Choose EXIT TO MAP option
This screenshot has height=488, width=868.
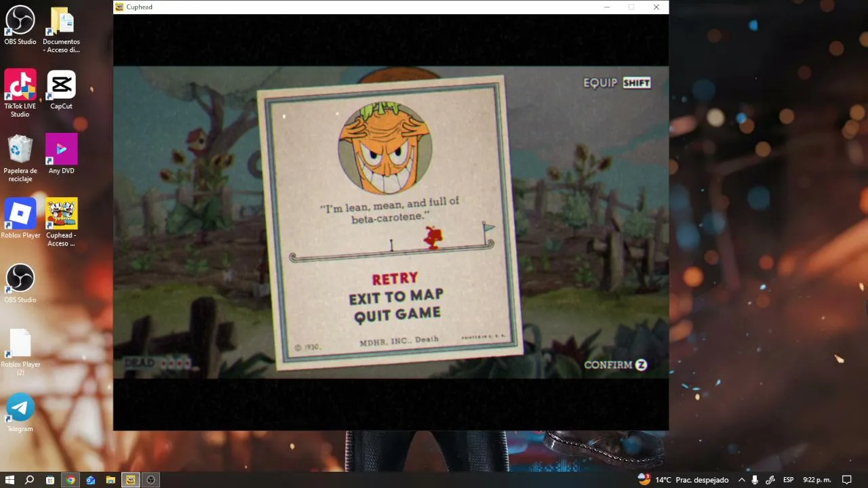[x=396, y=297]
